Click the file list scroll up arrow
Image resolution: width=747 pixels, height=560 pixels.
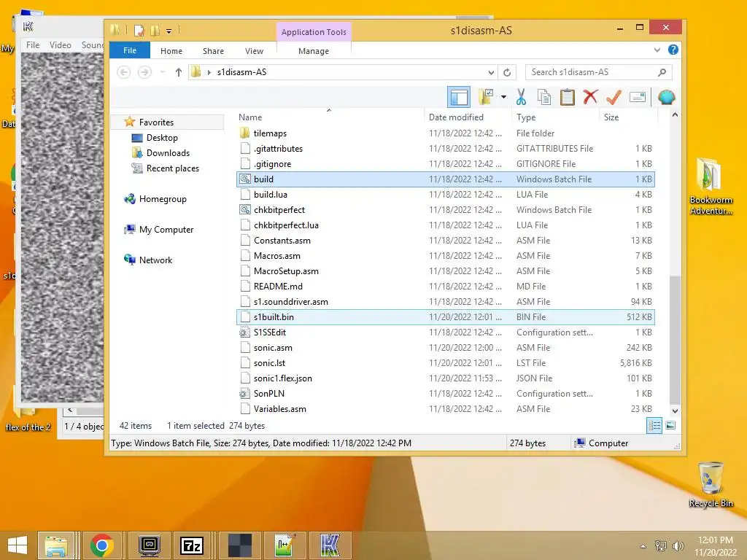pyautogui.click(x=675, y=115)
